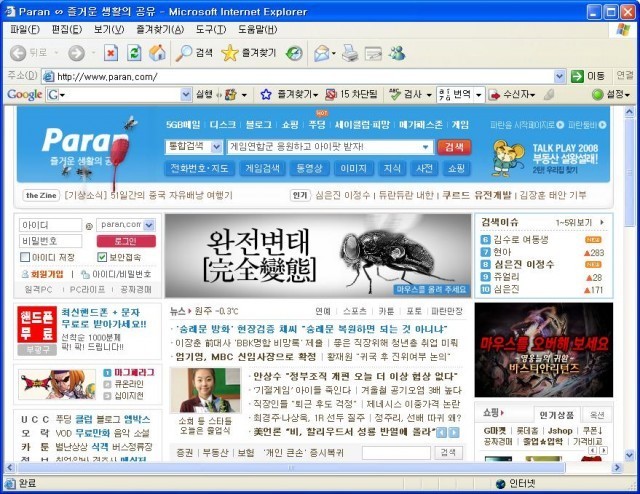
Task: Click the Google logo on toolbar
Action: (24, 95)
